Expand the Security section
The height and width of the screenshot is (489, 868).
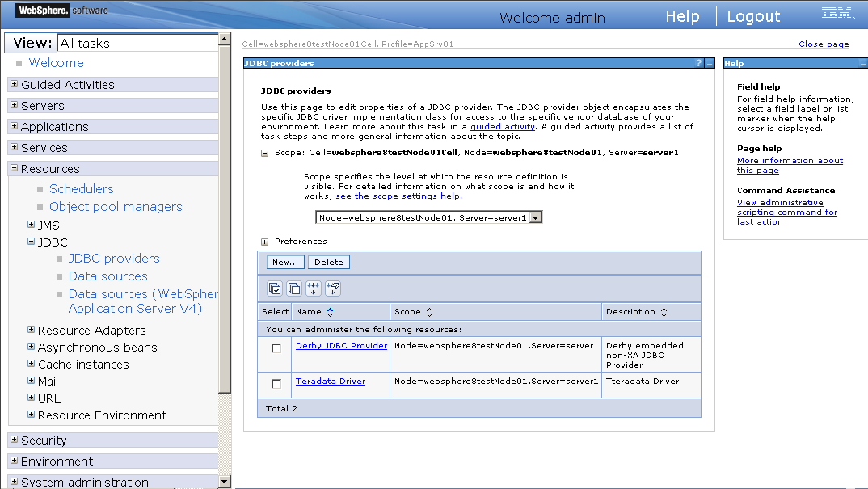coord(14,440)
